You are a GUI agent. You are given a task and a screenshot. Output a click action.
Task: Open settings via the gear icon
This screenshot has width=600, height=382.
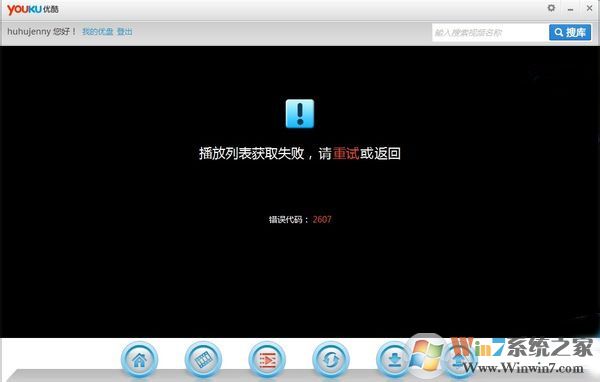tap(551, 8)
